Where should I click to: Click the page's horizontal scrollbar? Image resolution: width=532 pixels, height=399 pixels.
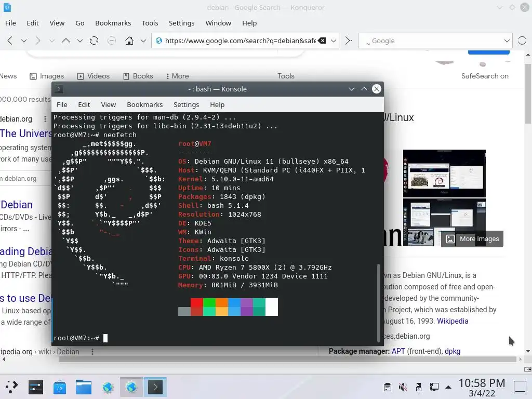coord(288,360)
